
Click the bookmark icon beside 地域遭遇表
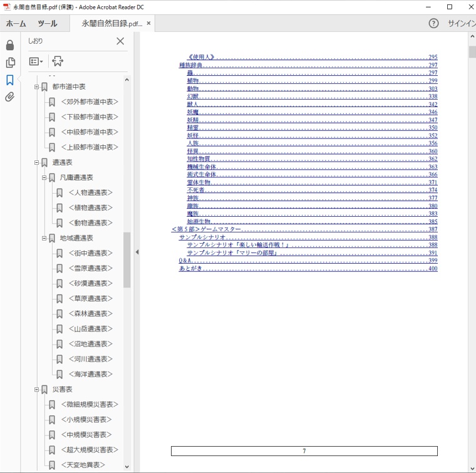[x=52, y=238]
